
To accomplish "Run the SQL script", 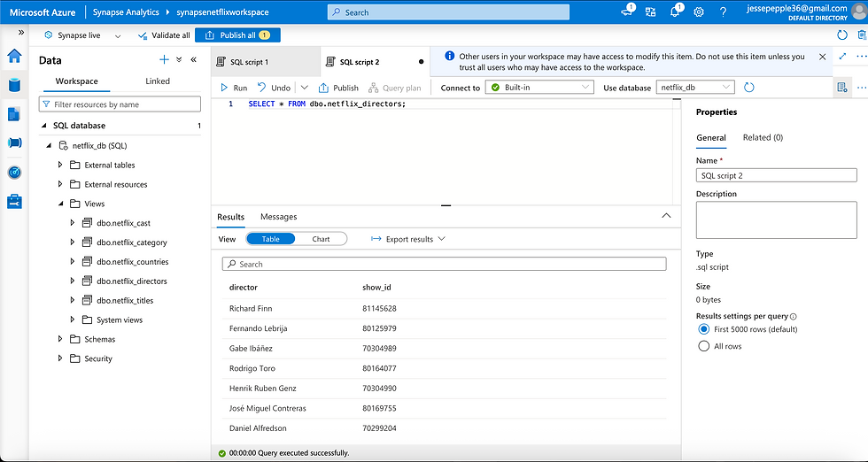I will (234, 88).
